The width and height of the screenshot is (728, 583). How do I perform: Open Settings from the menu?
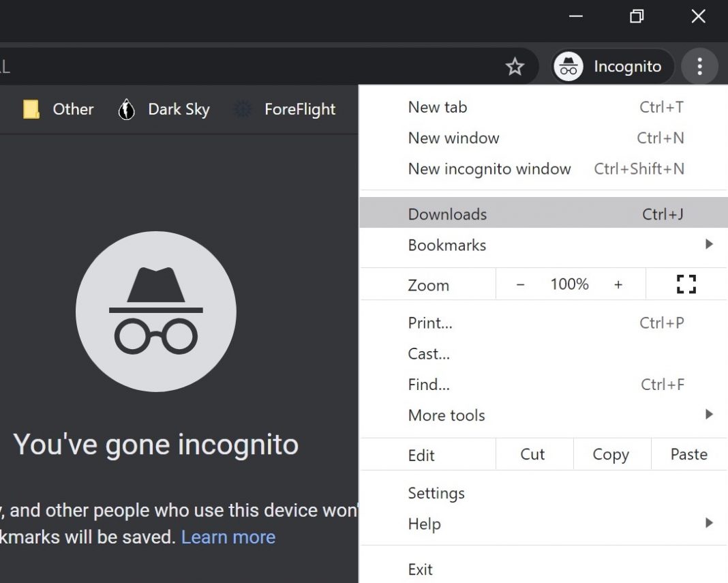544,493
